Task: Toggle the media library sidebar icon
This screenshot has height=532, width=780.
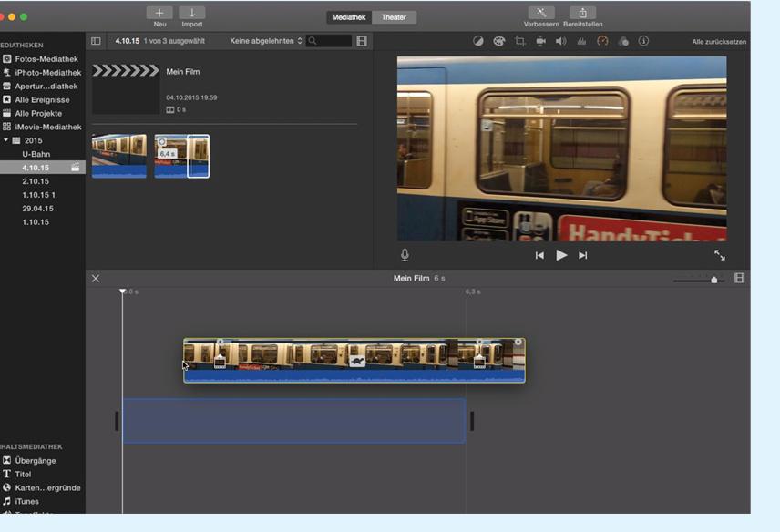Action: coord(96,41)
